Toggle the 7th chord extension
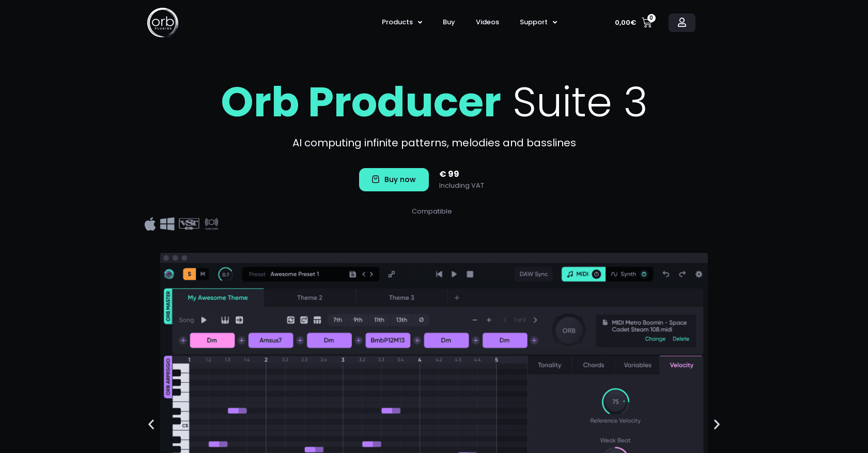 [337, 320]
